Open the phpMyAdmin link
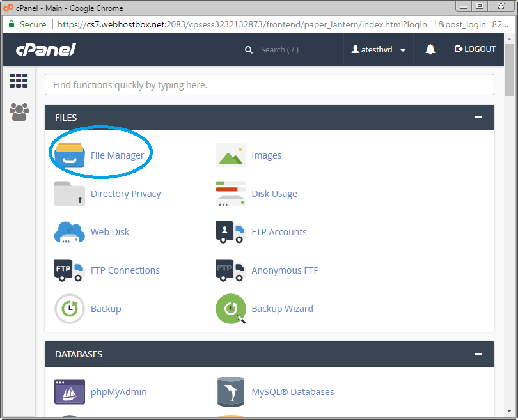This screenshot has height=420, width=518. pyautogui.click(x=118, y=392)
